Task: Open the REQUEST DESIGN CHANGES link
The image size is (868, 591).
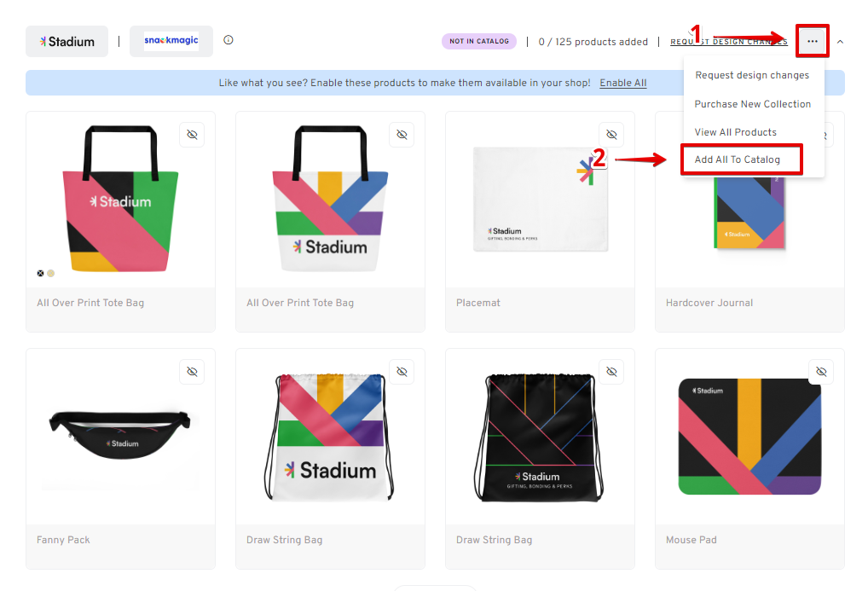Action: click(x=728, y=41)
